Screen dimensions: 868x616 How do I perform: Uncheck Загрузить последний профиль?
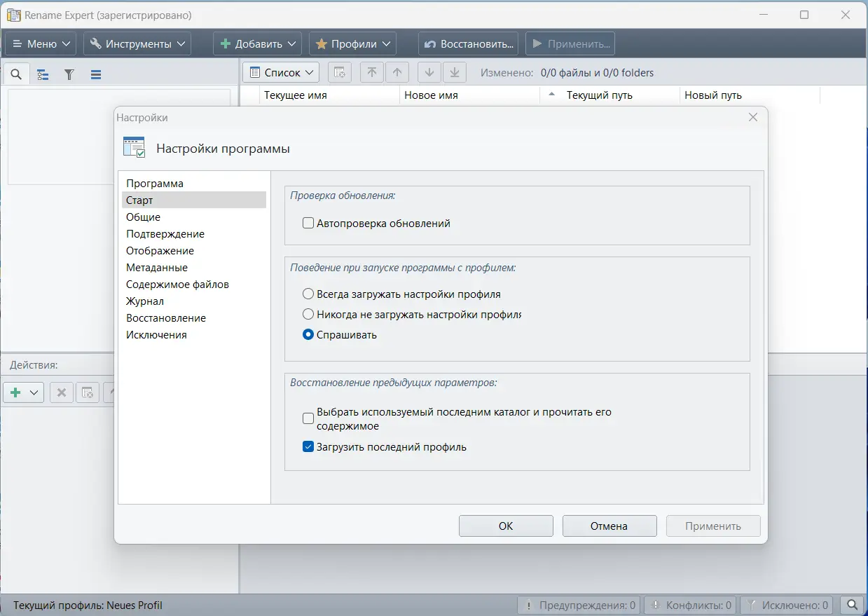308,447
